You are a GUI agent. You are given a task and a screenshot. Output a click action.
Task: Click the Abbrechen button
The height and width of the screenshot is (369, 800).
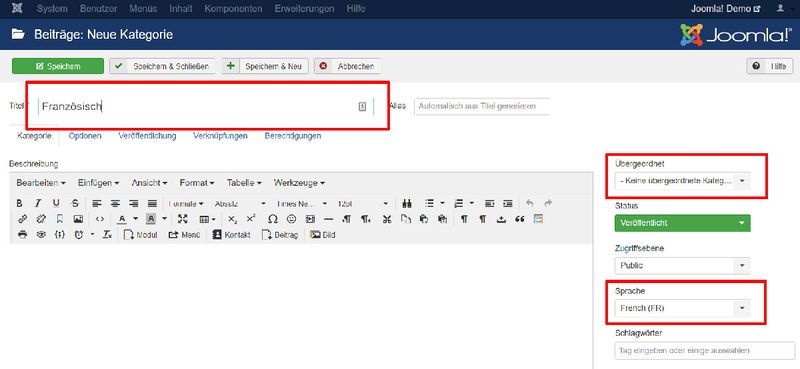point(347,66)
